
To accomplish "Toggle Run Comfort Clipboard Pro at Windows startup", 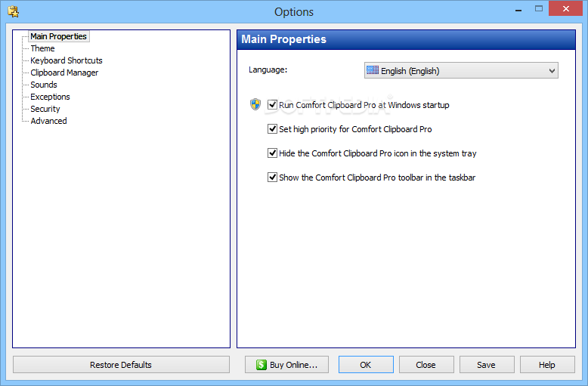I will (272, 104).
